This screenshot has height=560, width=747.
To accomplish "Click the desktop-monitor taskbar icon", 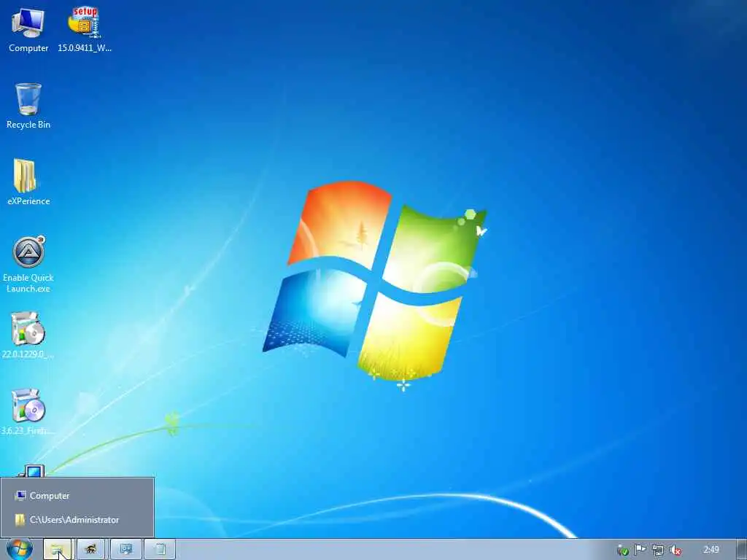I will [126, 550].
